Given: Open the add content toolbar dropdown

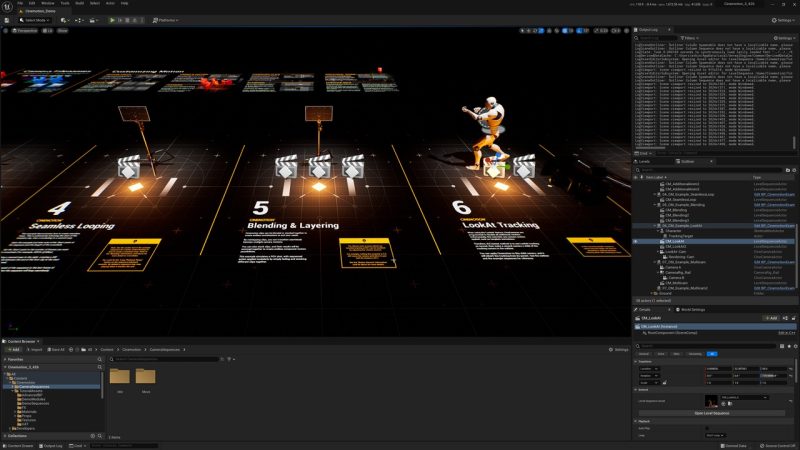Looking at the screenshot, I should pos(64,20).
